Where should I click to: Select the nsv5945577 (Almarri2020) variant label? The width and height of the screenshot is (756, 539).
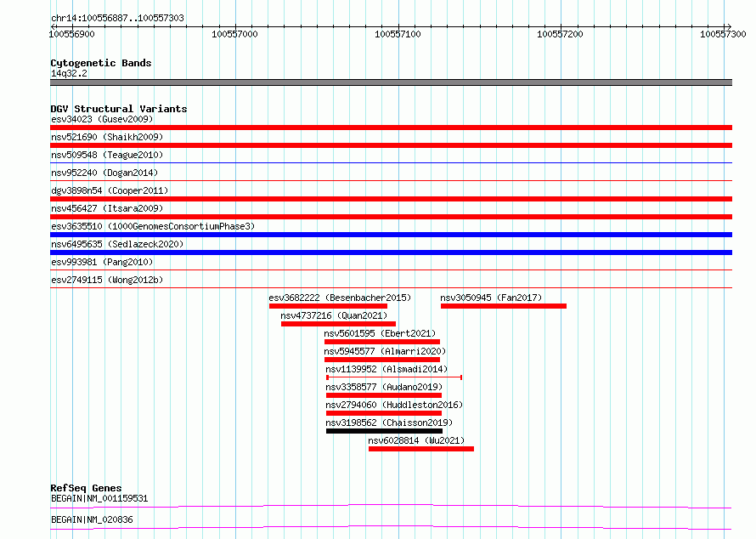385,351
